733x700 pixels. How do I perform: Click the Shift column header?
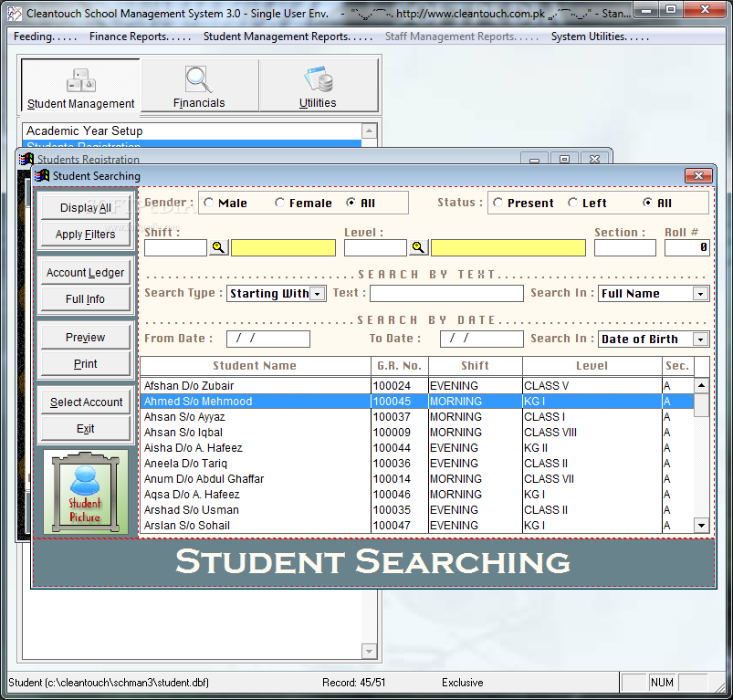click(x=476, y=366)
